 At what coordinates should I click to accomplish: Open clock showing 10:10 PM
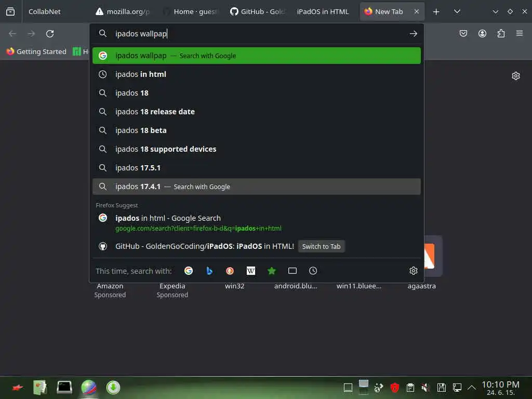(500, 388)
